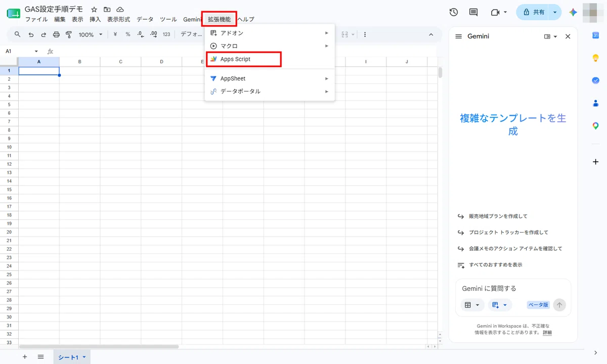Click the Gemini sparkle icon in header

(573, 12)
